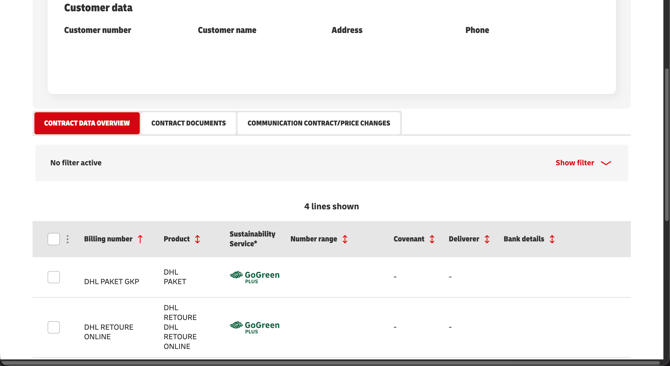Click the Covenant header label
Viewport: 670px width, 366px height.
[409, 239]
